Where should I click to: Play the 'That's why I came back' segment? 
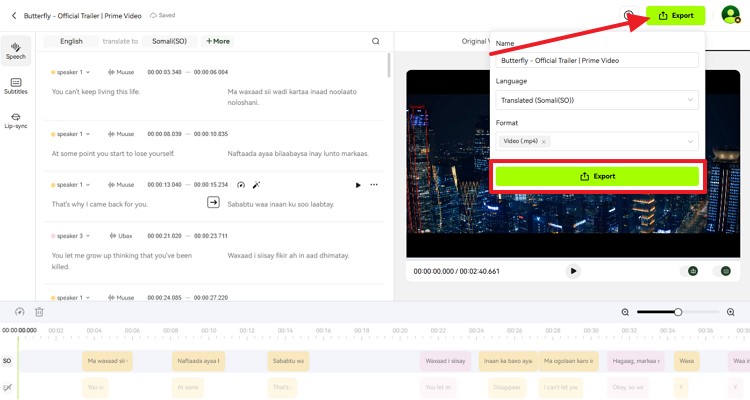[358, 185]
